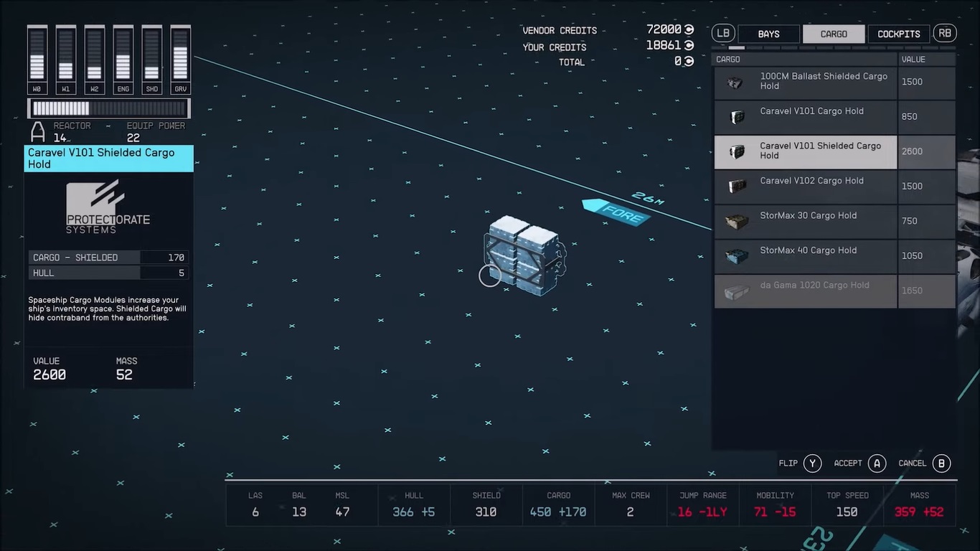Select the W0 weapon power bar
Screen dimensions: 980x551
pos(37,60)
